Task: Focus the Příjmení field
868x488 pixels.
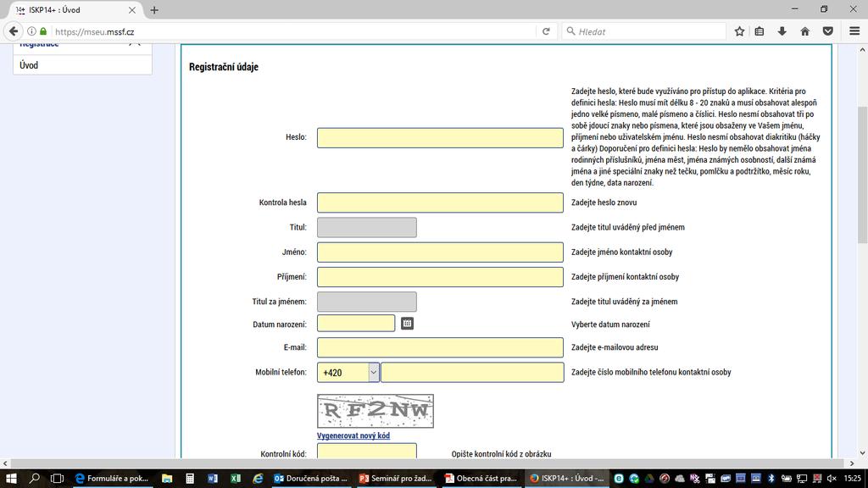Action: coord(440,277)
